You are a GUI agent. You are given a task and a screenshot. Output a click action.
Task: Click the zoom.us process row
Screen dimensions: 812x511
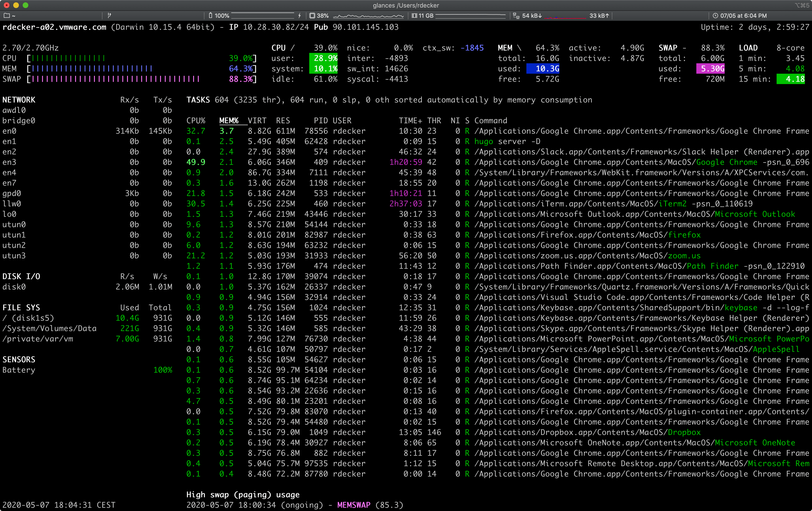pos(498,256)
